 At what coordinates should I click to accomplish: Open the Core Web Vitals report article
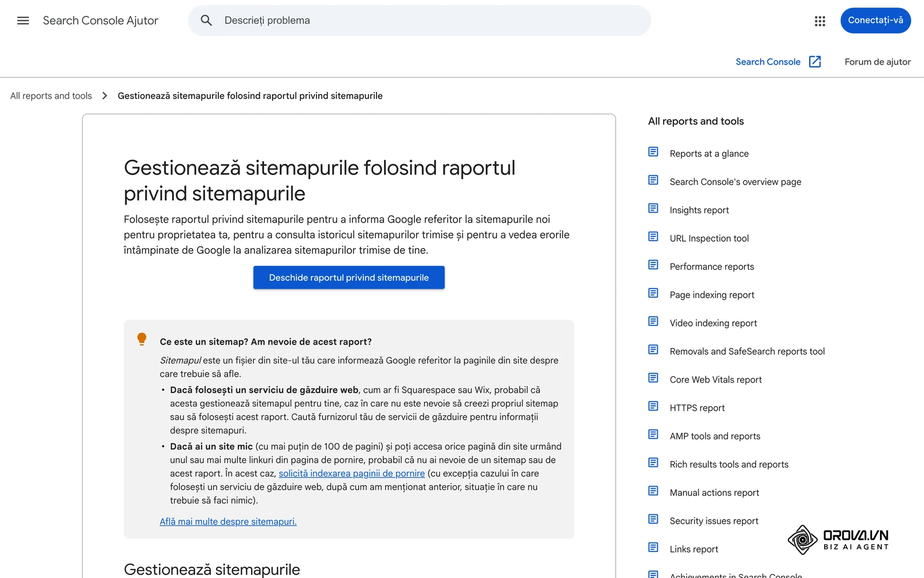[716, 380]
